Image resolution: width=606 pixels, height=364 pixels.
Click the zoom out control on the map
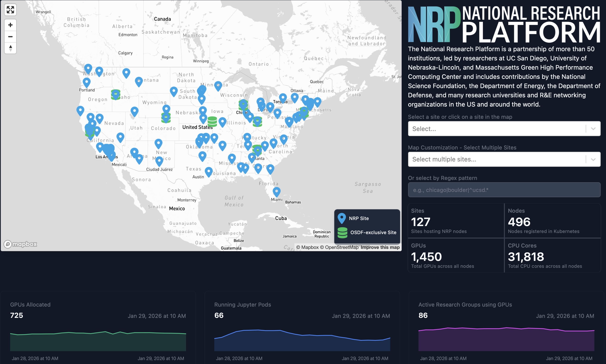coord(10,36)
